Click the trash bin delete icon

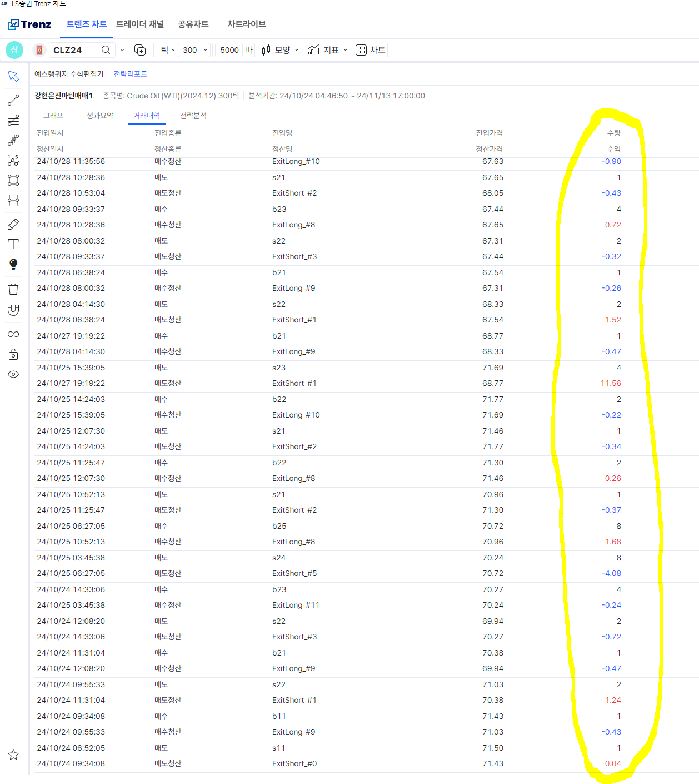(13, 289)
